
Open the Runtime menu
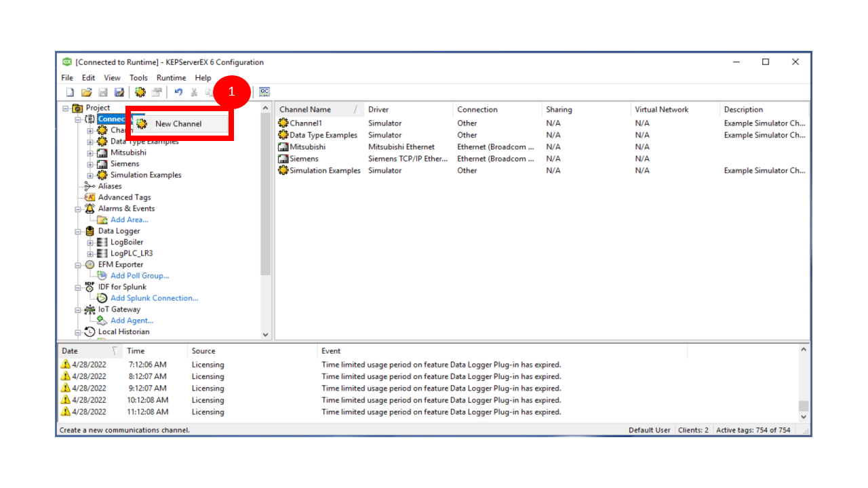tap(172, 78)
